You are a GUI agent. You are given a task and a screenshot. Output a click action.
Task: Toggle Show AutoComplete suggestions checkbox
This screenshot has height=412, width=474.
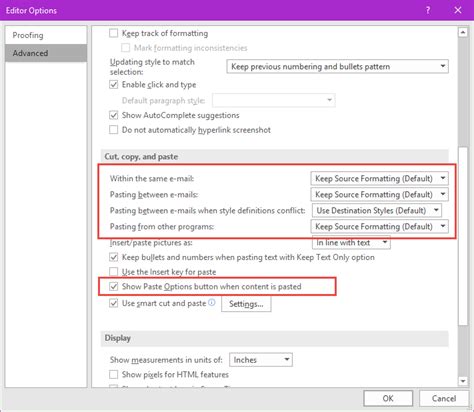click(x=114, y=115)
